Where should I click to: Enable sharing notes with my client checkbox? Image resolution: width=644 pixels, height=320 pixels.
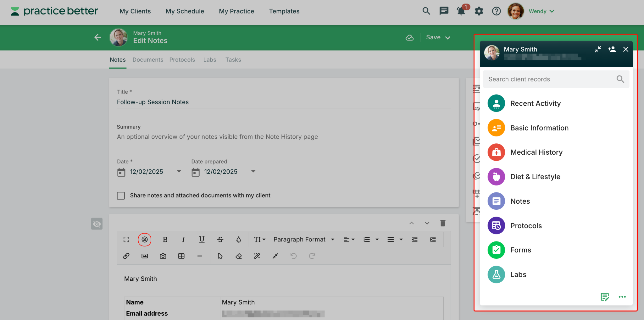click(x=121, y=196)
